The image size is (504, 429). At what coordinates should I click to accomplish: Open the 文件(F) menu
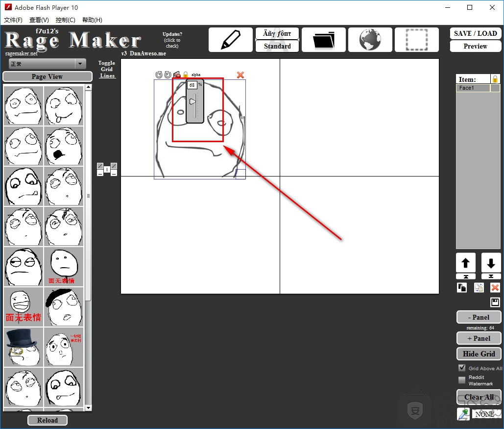pyautogui.click(x=13, y=20)
